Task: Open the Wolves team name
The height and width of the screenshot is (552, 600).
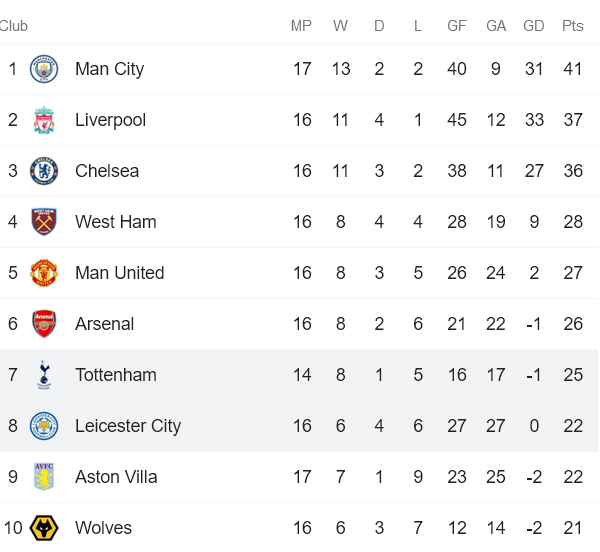Action: click(x=103, y=528)
